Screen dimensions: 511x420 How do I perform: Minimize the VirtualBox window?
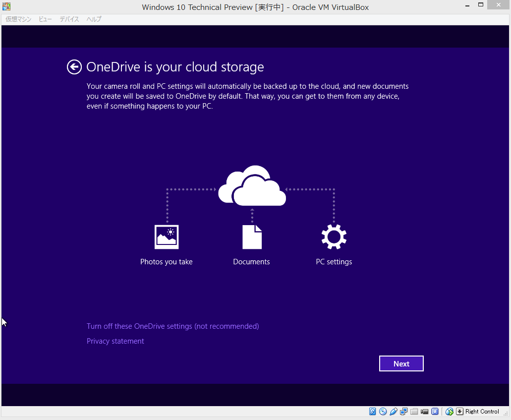point(467,5)
